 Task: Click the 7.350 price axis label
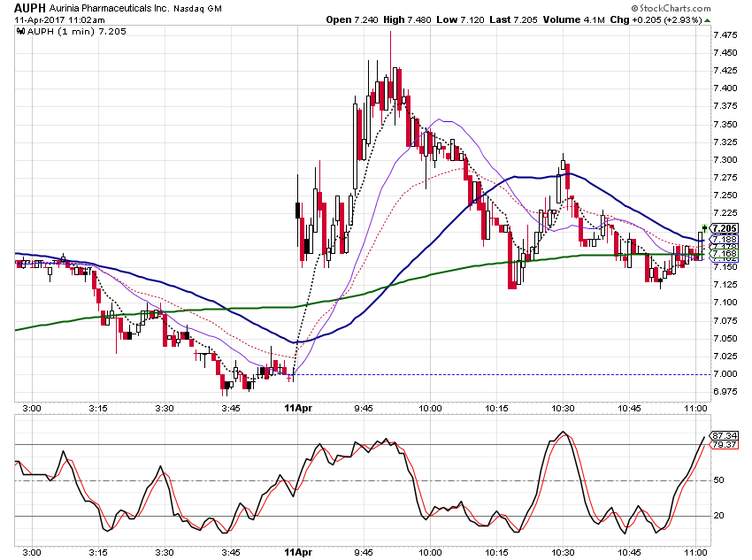[x=725, y=124]
